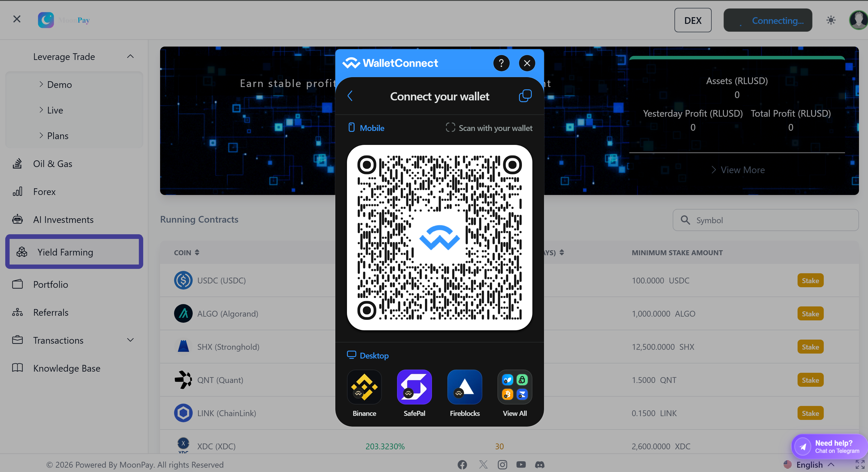Screen dimensions: 868x472
Task: Click the Algorand coin icon
Action: pos(183,313)
